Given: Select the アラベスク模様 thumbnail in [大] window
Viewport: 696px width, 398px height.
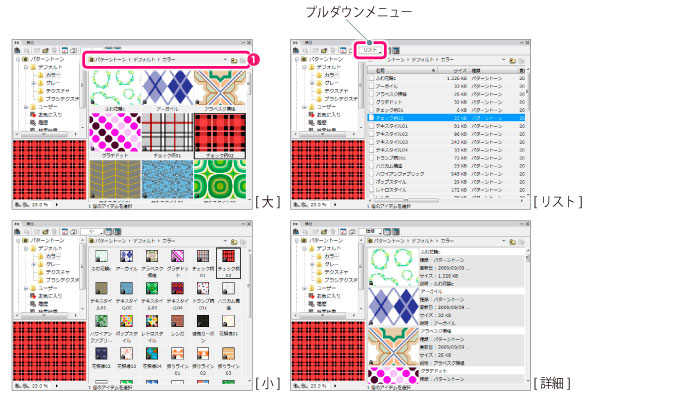Looking at the screenshot, I should coord(220,87).
